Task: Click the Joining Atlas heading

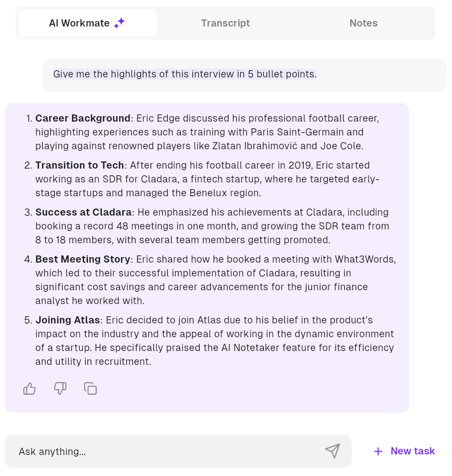Action: (67, 320)
